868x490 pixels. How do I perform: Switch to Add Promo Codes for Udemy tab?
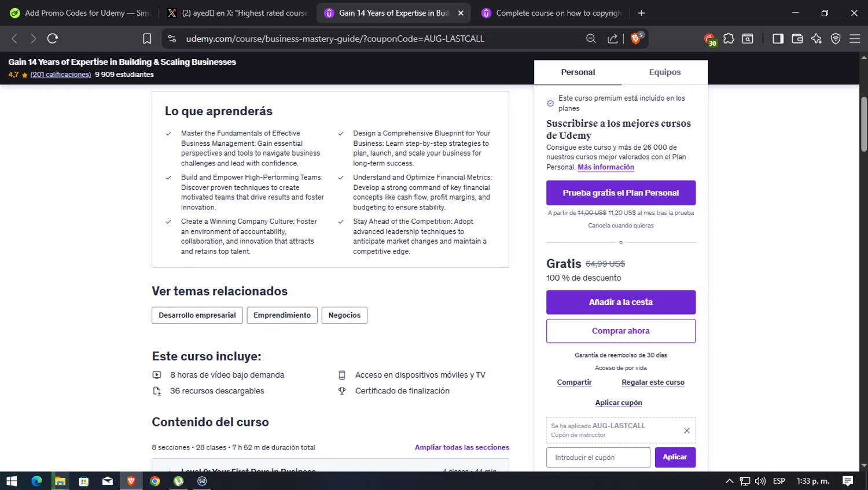80,13
